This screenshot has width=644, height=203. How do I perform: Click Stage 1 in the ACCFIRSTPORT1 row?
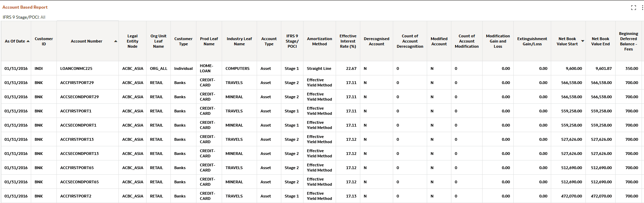click(x=291, y=111)
